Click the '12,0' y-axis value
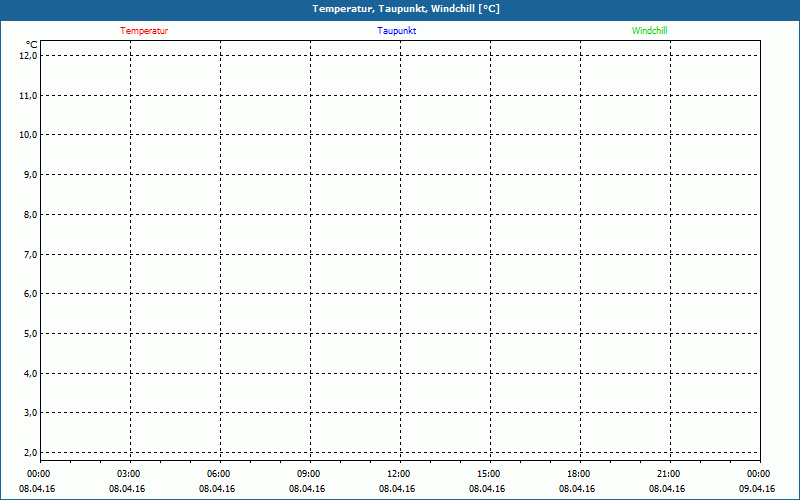Viewport: 800px width, 500px height. pos(28,55)
